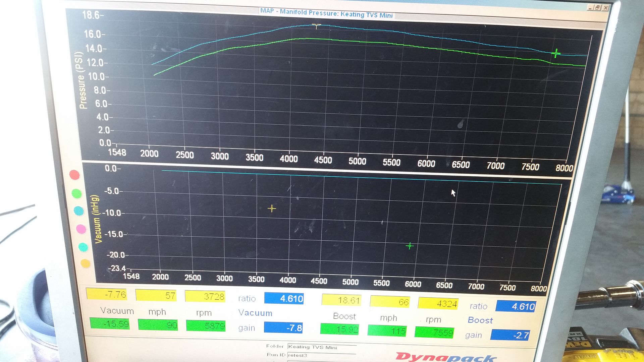
Task: Click the yellow Vacuum value -7.76
Action: [x=106, y=294]
